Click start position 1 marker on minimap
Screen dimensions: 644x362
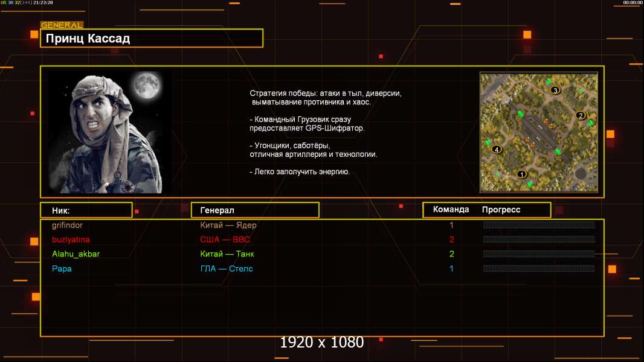click(521, 174)
